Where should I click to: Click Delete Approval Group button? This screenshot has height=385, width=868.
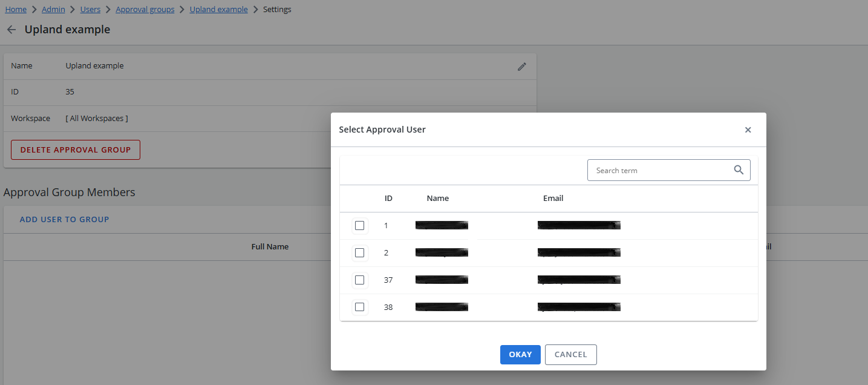click(x=76, y=150)
